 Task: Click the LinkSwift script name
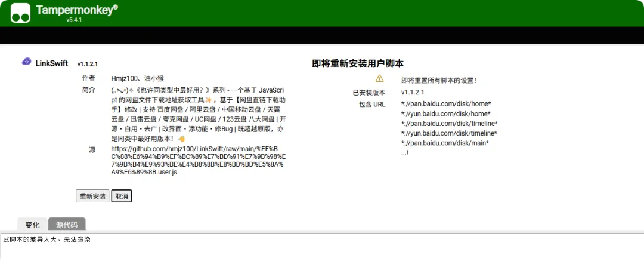click(x=52, y=63)
